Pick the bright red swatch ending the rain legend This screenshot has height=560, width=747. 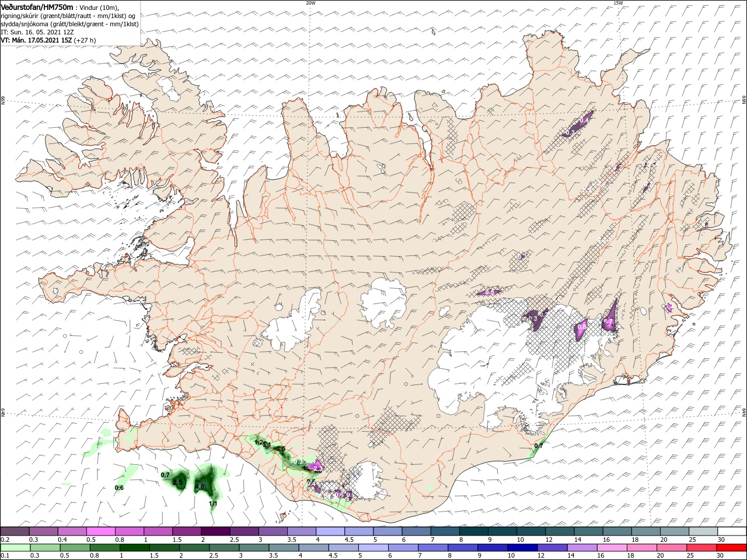click(732, 547)
